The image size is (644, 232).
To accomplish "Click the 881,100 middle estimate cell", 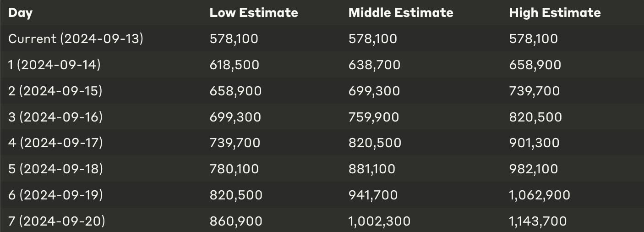I will [x=372, y=170].
